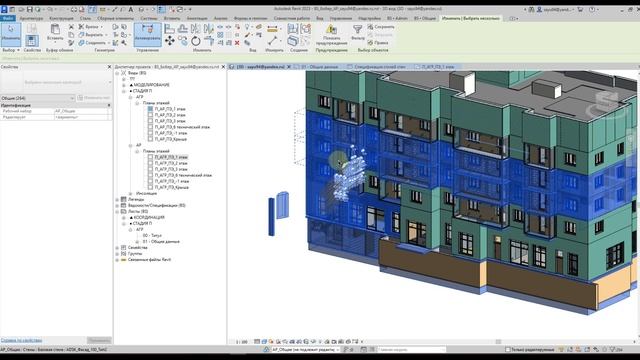The image size is (640, 360).
Task: Select the Copy tool in Изменить panel
Action: click(x=183, y=40)
